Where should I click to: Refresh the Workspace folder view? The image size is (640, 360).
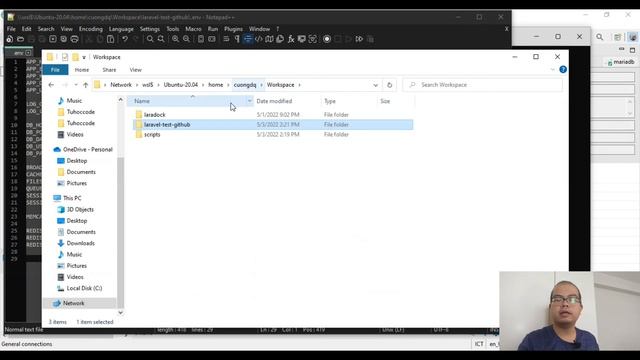click(389, 85)
